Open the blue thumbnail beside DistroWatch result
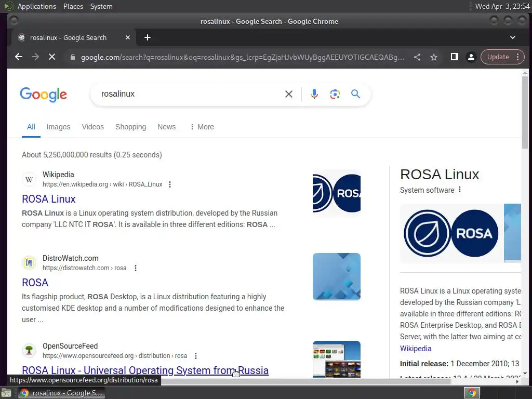Viewport: 532px width, 399px height. point(337,276)
